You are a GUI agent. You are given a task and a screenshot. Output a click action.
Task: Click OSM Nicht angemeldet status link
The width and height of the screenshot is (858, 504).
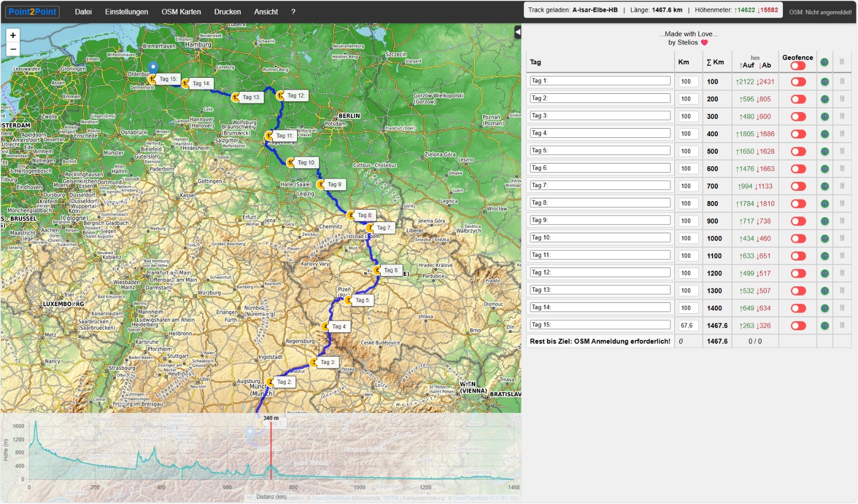(x=820, y=12)
